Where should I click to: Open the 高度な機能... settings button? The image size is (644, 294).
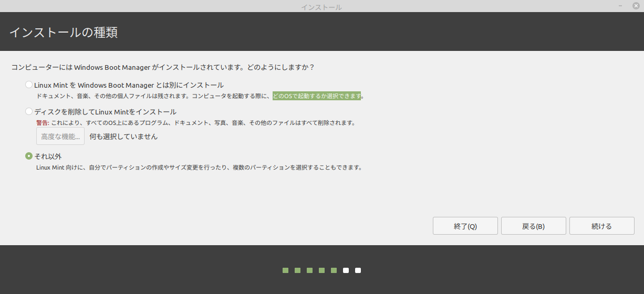(60, 136)
